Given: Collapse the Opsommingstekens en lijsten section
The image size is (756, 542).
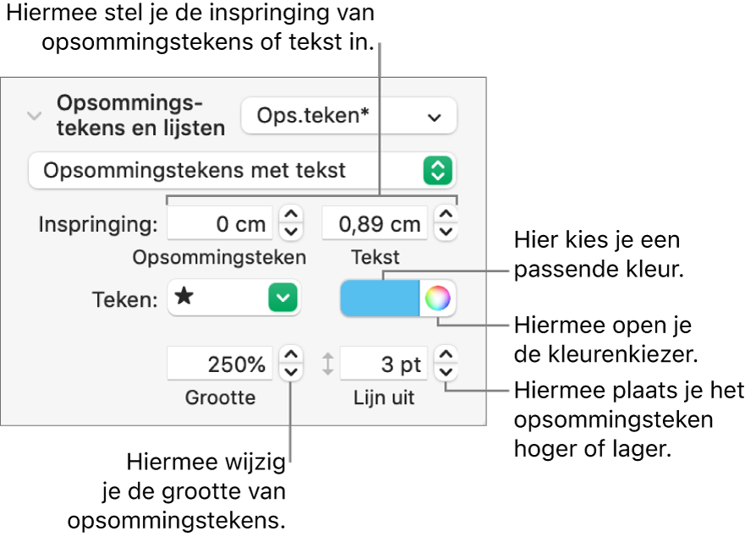Looking at the screenshot, I should [x=35, y=116].
